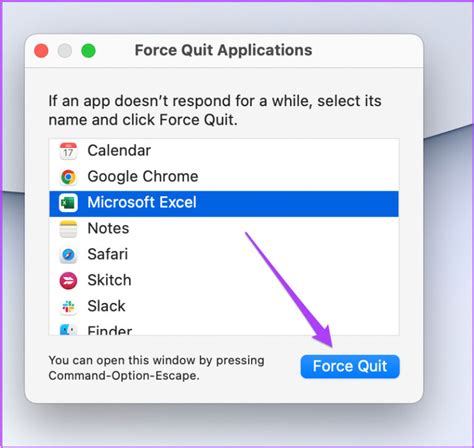Close the Force Quit Applications window
Image resolution: width=474 pixels, height=448 pixels.
41,51
